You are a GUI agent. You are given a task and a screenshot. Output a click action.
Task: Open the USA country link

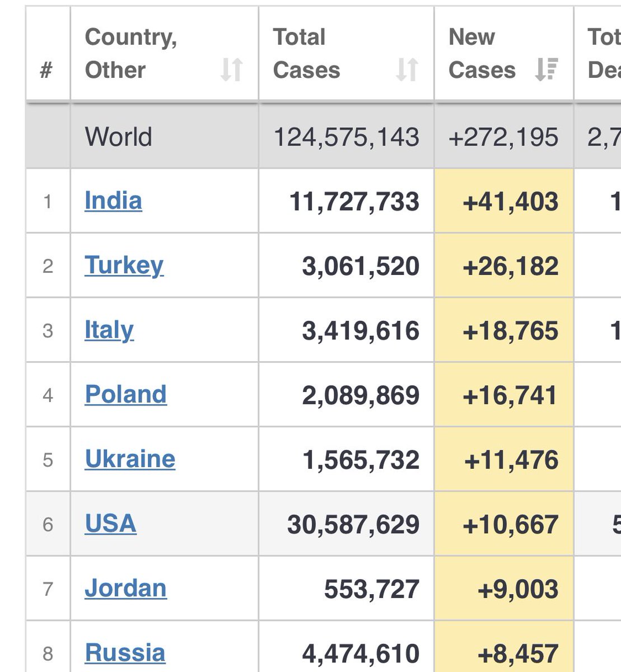click(110, 524)
